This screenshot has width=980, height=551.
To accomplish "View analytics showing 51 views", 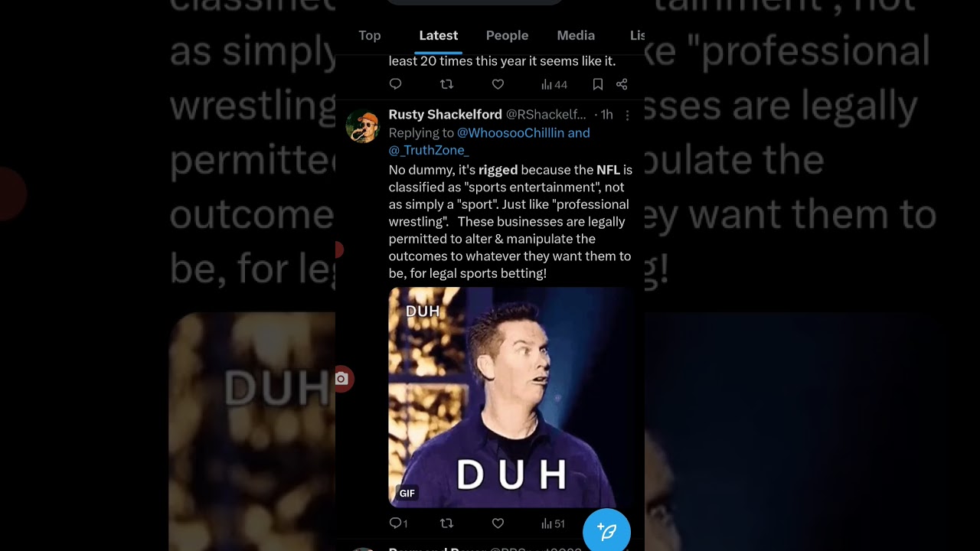I will click(x=553, y=523).
